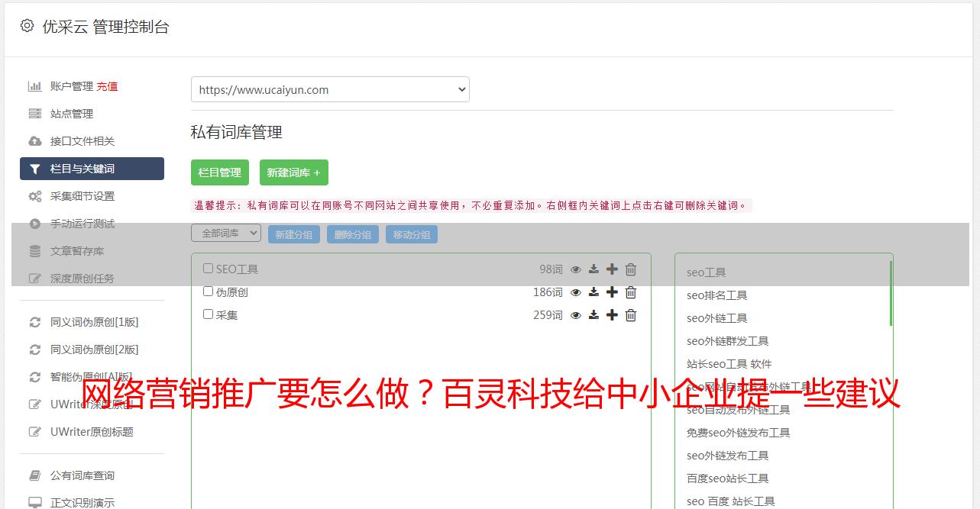The image size is (980, 509).
Task: Select keyword seo外链工具
Action: coord(717,318)
